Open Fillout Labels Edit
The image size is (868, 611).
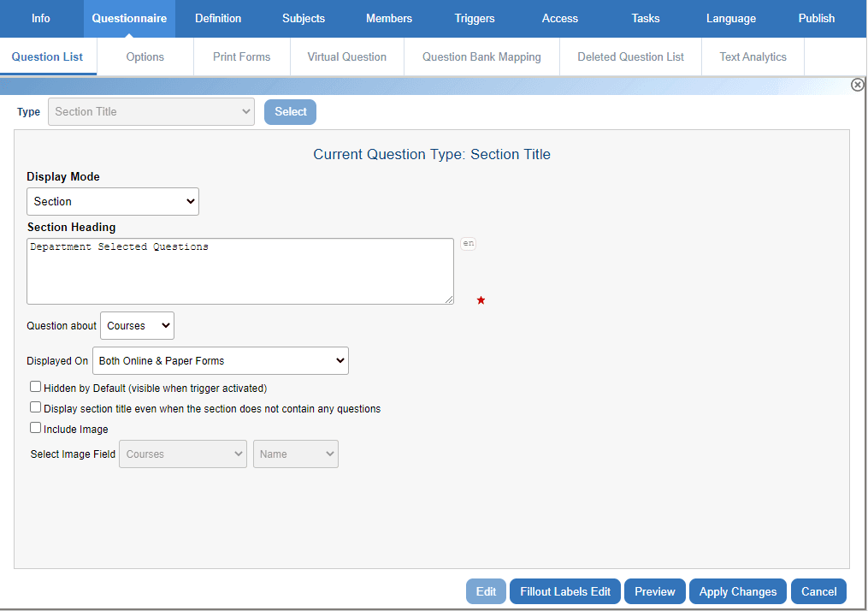coord(565,591)
